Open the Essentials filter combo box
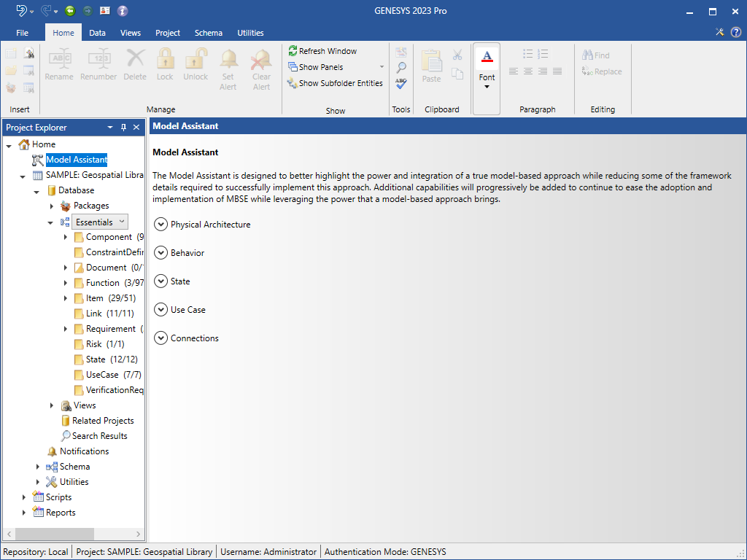747x560 pixels. pos(100,222)
